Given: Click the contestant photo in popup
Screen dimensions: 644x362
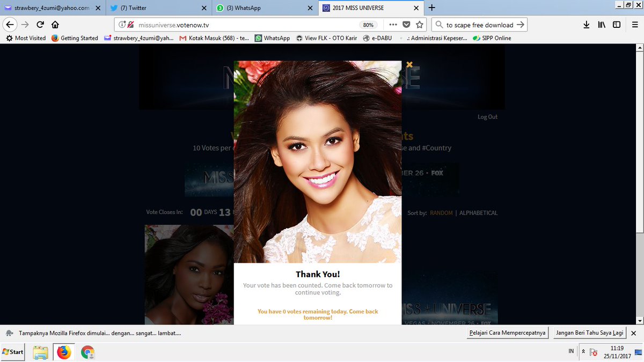Looking at the screenshot, I should [x=318, y=161].
